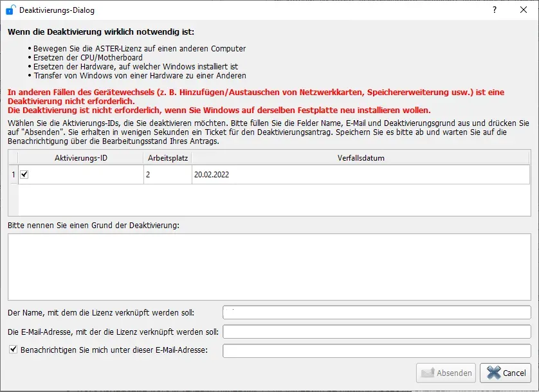Focus the license e-mail address field
Image resolution: width=539 pixels, height=392 pixels.
click(x=376, y=332)
